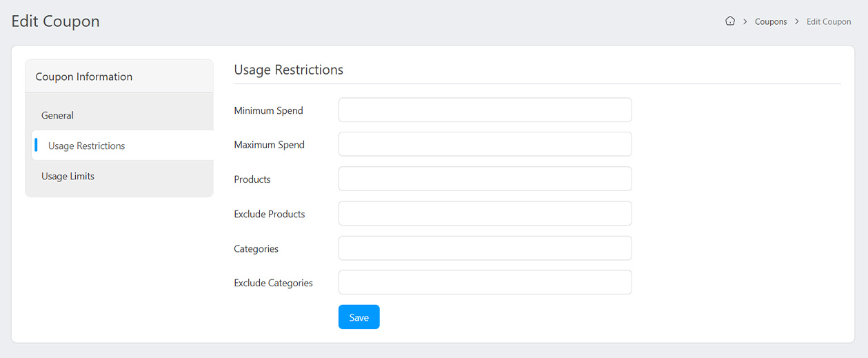Click inside the Maximum Spend text box
868x358 pixels.
click(485, 144)
